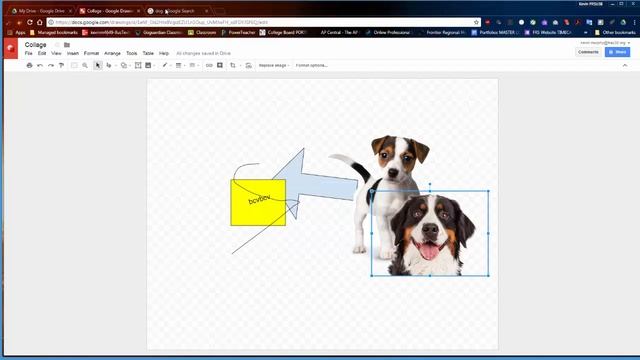Open the Chrome three-dot menu

[x=635, y=22]
